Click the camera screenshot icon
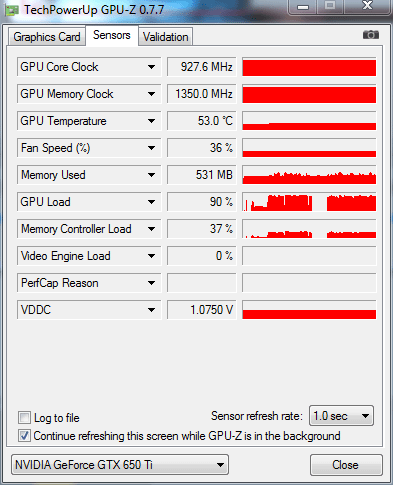Viewport: 393px width, 485px height. 371,34
